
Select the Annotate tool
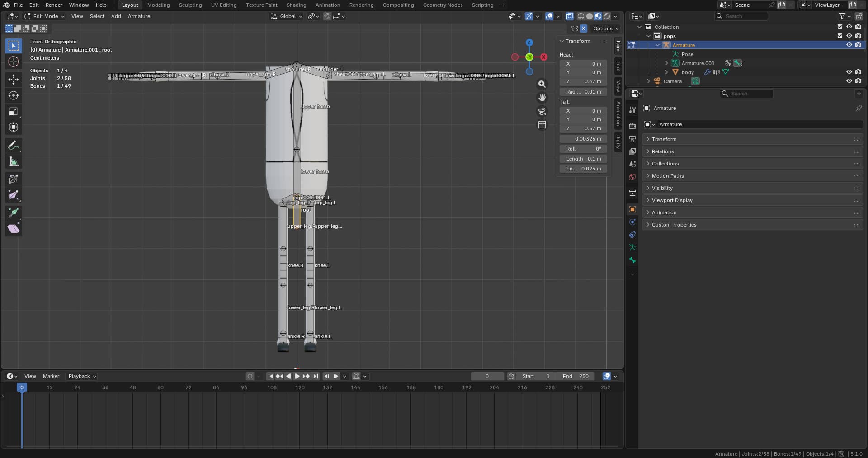[14, 146]
